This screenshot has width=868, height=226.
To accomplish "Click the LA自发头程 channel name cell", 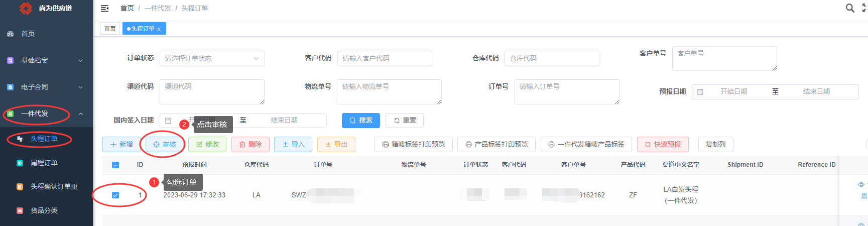I will click(x=681, y=195).
